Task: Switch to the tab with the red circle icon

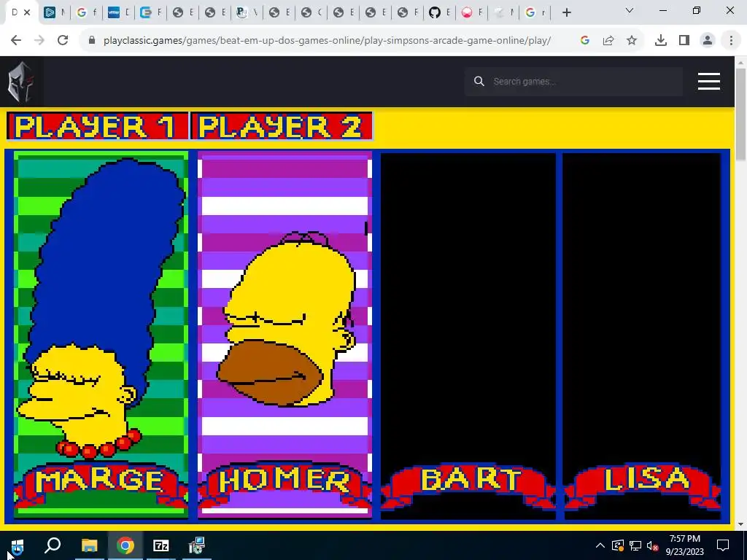Action: 472,12
